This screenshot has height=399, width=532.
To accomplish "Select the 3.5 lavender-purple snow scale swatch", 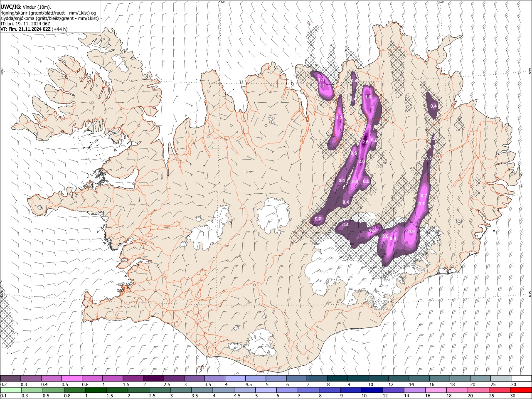I will coord(214,378).
